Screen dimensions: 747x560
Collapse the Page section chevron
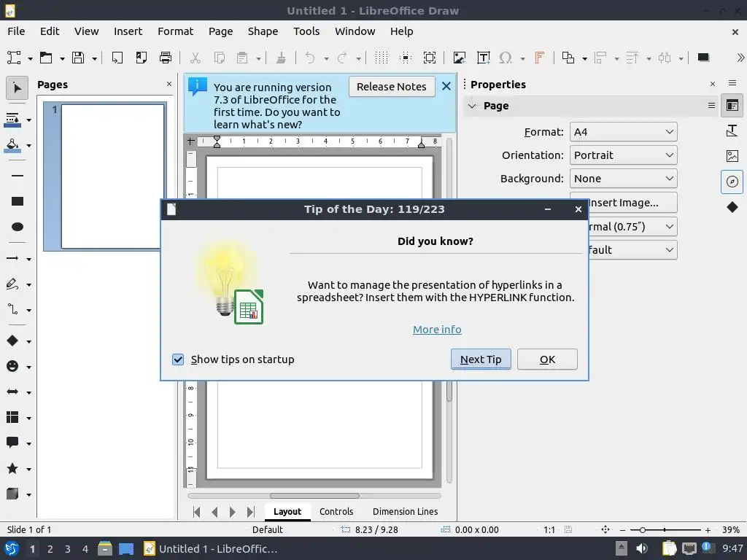472,106
